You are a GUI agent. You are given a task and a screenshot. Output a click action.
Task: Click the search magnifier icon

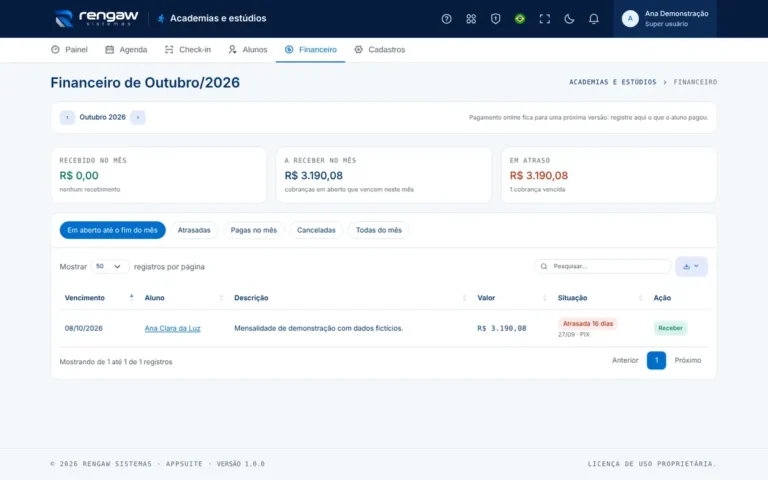(544, 266)
